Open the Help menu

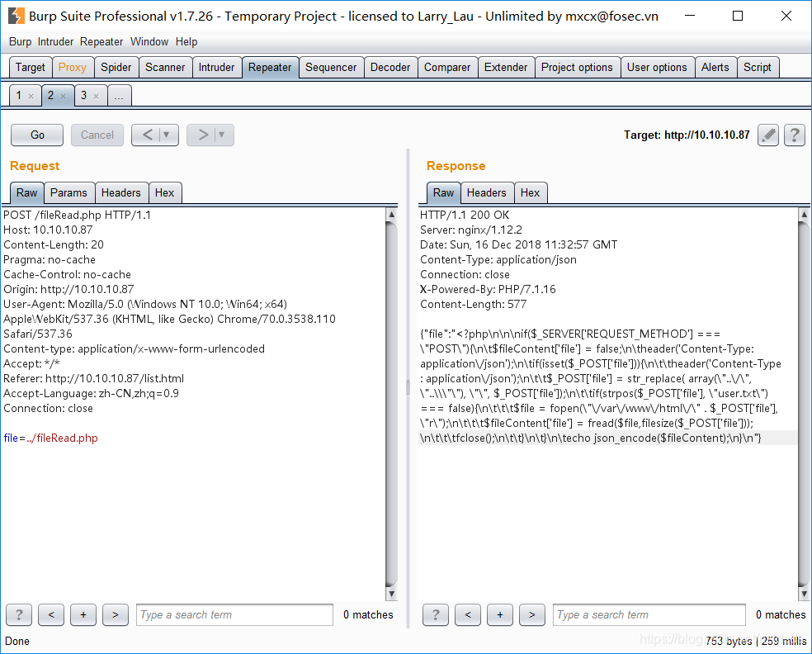coord(186,42)
